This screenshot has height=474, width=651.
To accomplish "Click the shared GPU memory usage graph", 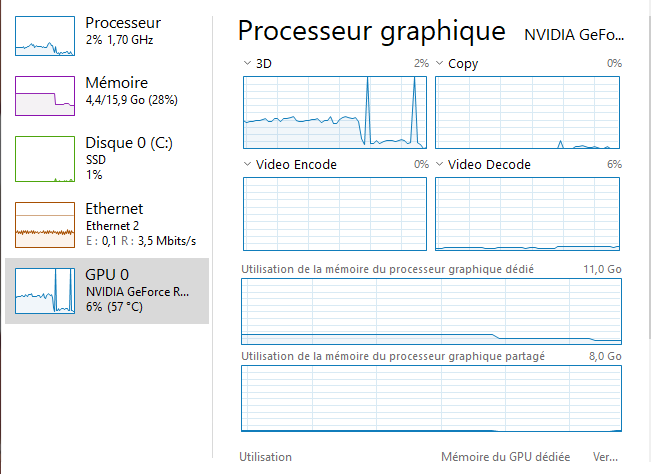I will pyautogui.click(x=431, y=398).
